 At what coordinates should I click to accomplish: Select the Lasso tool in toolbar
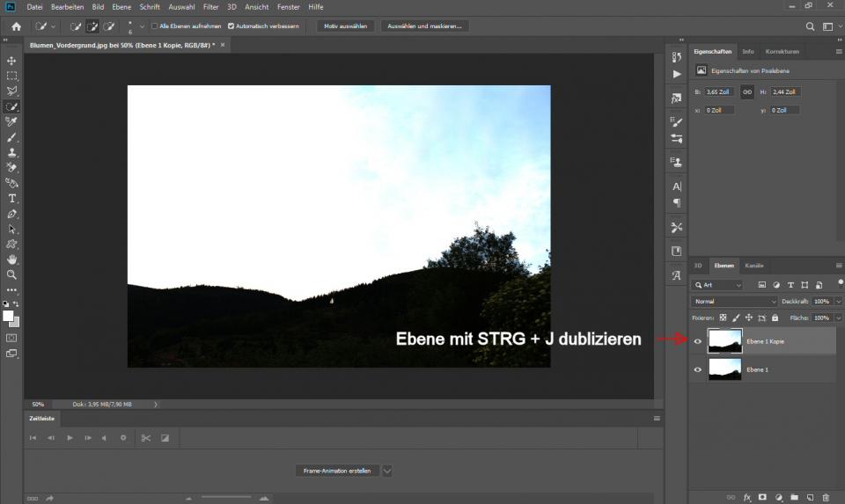pos(12,91)
